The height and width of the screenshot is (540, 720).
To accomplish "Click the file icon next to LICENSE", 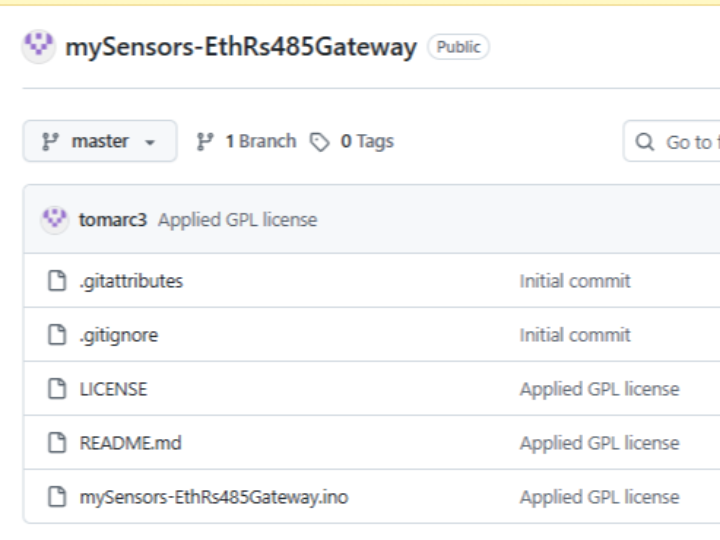I will [x=58, y=389].
